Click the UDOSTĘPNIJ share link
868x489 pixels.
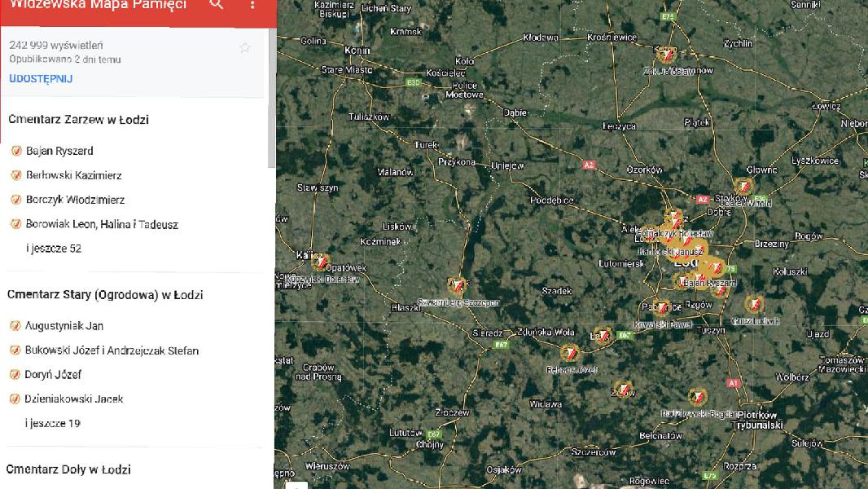click(x=41, y=79)
